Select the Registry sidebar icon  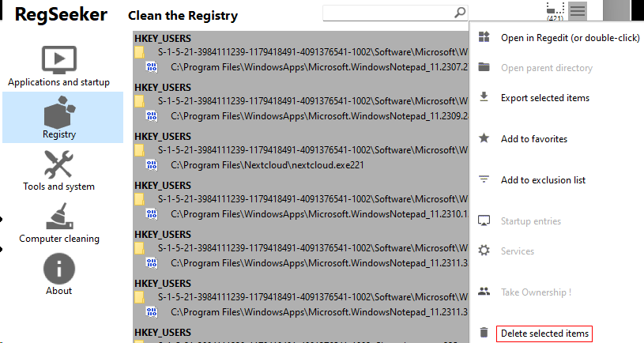tap(59, 117)
